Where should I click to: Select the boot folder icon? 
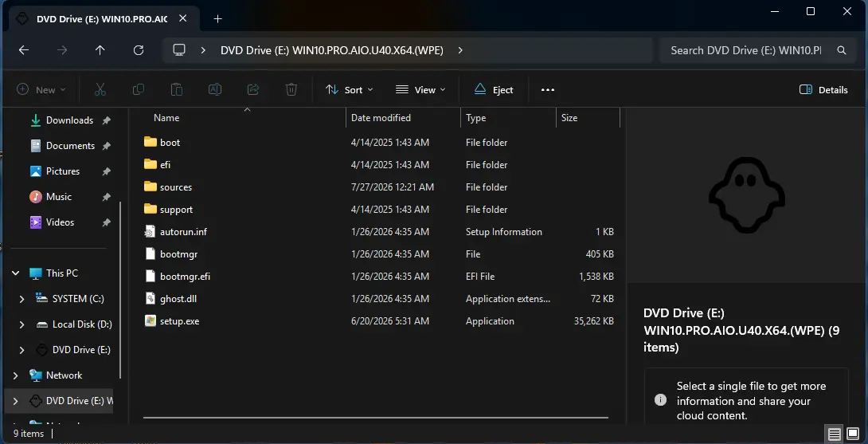click(x=150, y=142)
